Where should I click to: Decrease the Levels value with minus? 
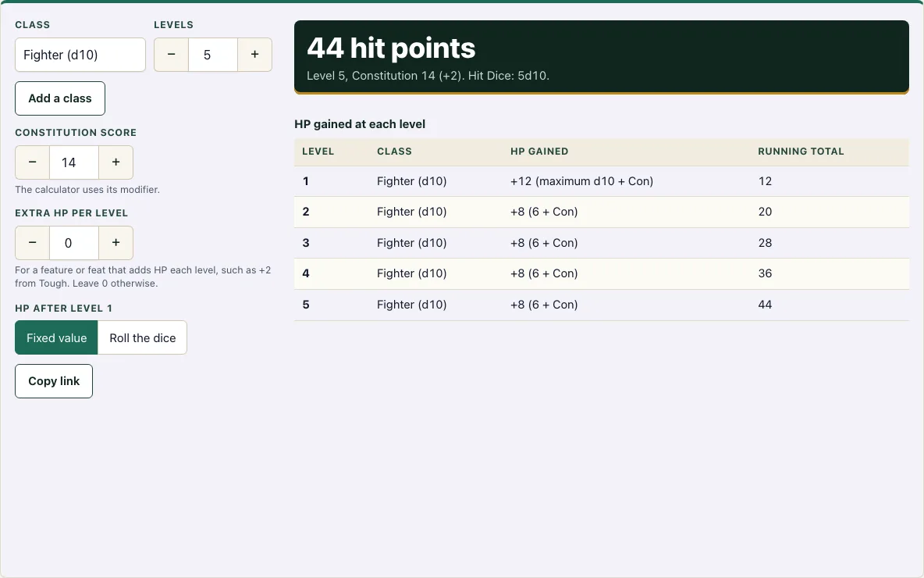pos(172,55)
